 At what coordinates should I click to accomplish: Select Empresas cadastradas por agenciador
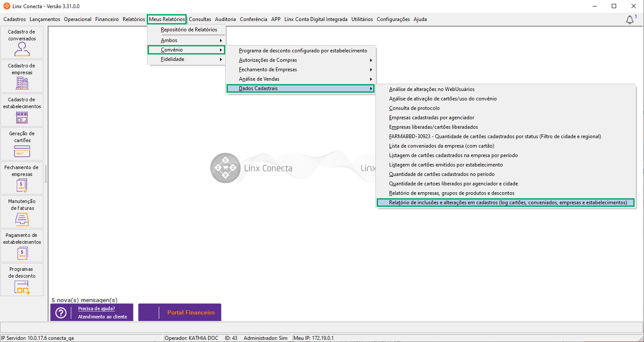506,118
